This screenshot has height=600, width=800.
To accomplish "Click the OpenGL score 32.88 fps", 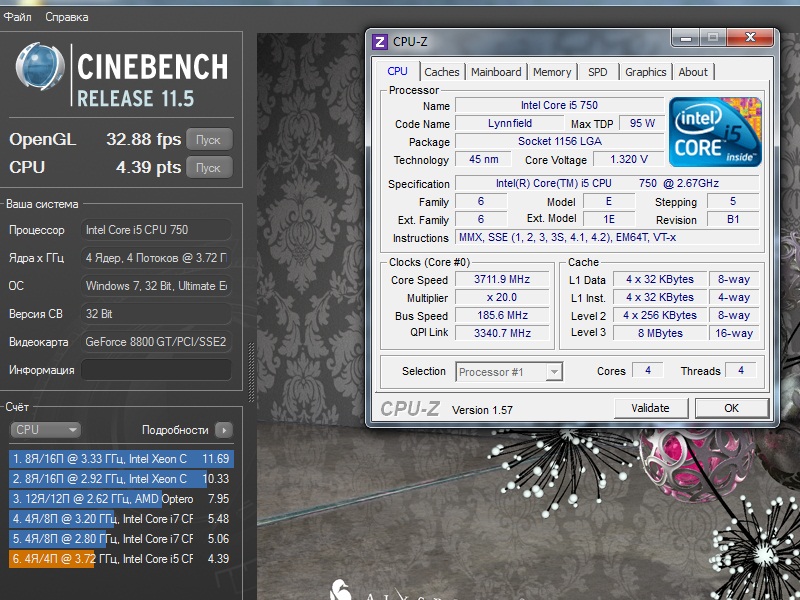I will (x=143, y=139).
